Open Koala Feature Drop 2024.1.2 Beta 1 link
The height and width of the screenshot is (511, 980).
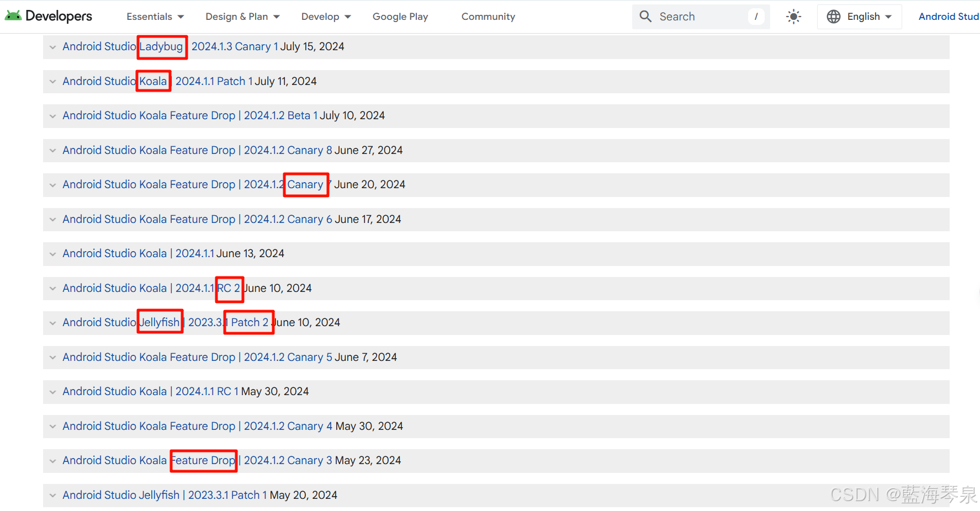click(190, 115)
